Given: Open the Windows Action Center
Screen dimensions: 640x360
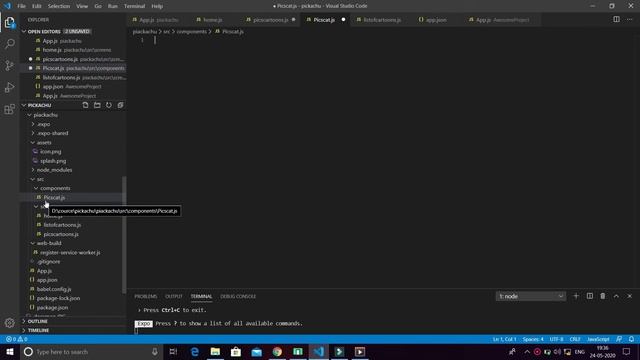Looking at the screenshot, I should point(627,351).
